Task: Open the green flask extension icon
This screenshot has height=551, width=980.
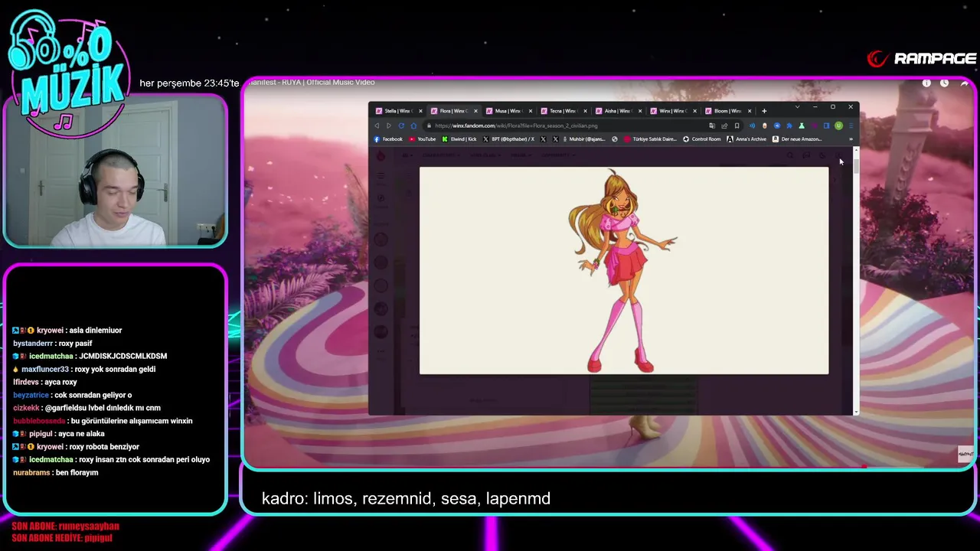Action: click(802, 126)
